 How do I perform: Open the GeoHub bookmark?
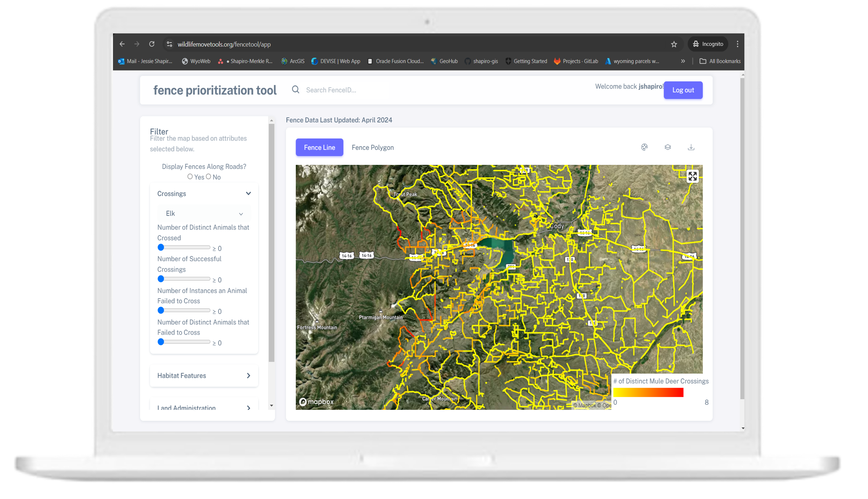click(x=445, y=61)
